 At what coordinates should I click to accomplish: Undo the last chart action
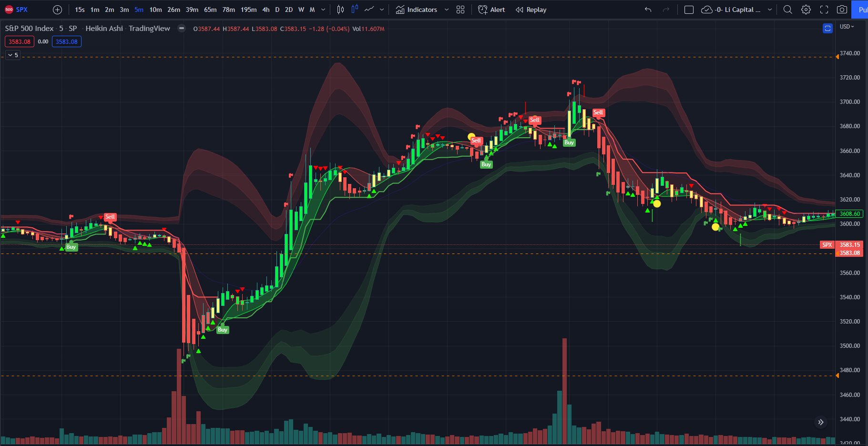pyautogui.click(x=648, y=10)
